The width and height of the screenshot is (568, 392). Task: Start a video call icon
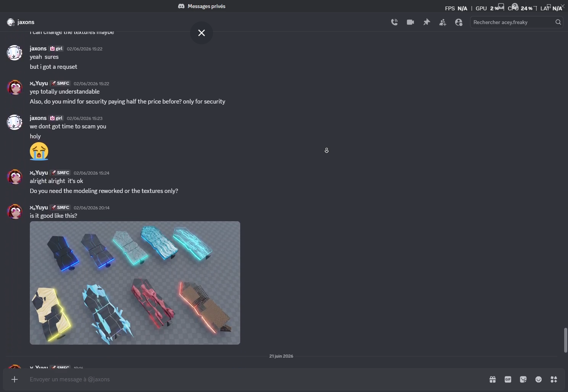[x=410, y=22]
